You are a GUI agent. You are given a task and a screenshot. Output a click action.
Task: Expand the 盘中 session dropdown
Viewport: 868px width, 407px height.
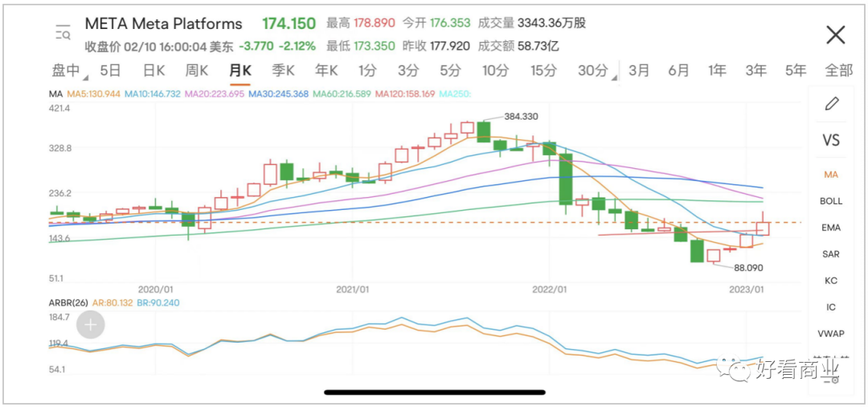[68, 71]
